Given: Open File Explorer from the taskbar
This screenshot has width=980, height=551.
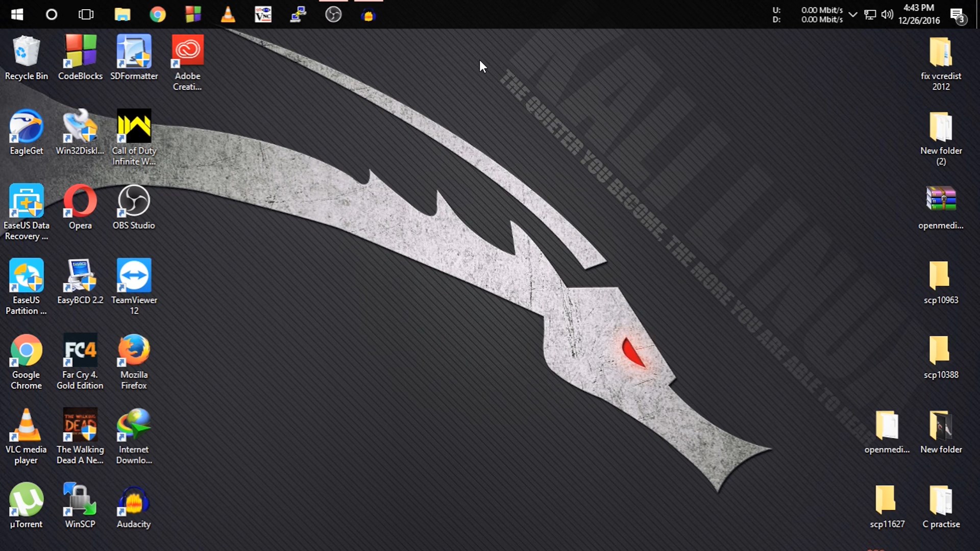Looking at the screenshot, I should coord(122,14).
